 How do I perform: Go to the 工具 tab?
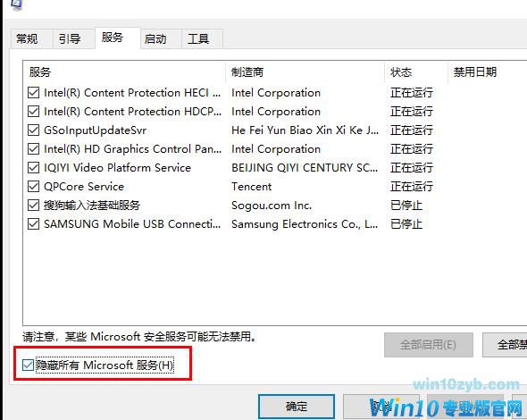point(198,38)
